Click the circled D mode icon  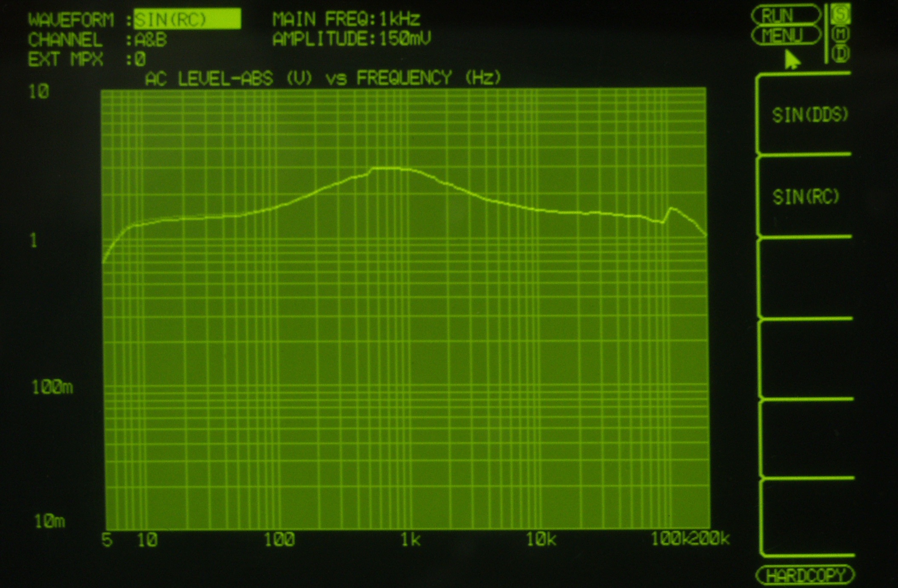[841, 54]
